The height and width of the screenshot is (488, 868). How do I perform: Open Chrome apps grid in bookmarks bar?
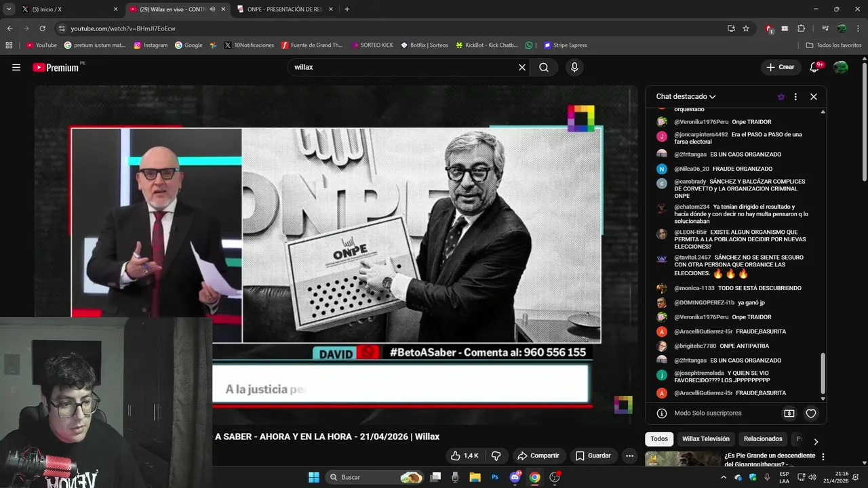click(x=9, y=45)
